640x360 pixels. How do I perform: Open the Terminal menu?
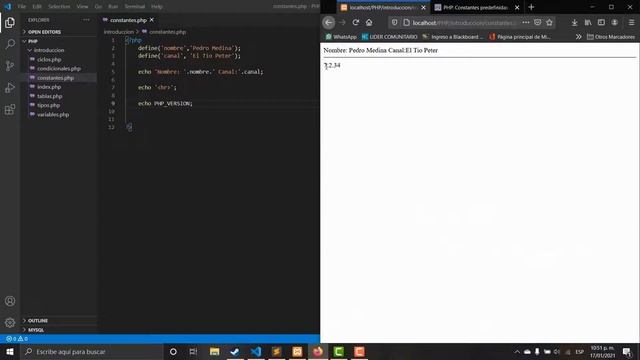(x=135, y=7)
